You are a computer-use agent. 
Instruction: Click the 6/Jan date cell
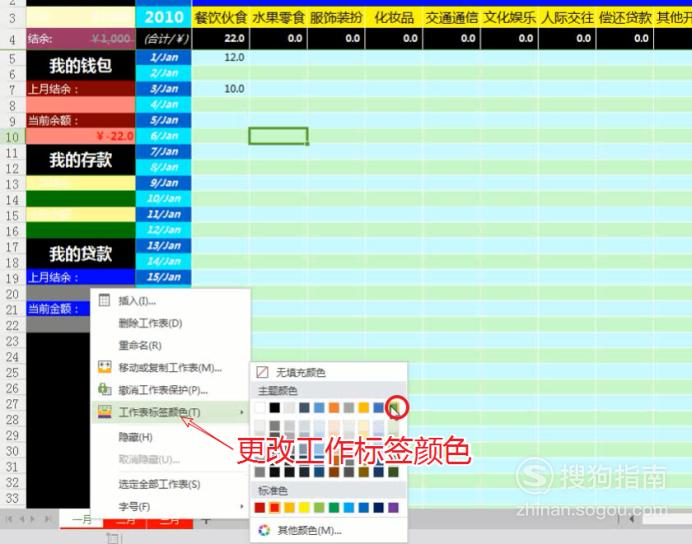pos(164,136)
